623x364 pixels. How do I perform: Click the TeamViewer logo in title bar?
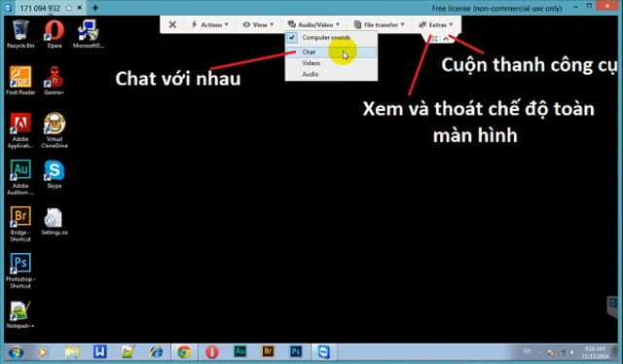(8, 8)
